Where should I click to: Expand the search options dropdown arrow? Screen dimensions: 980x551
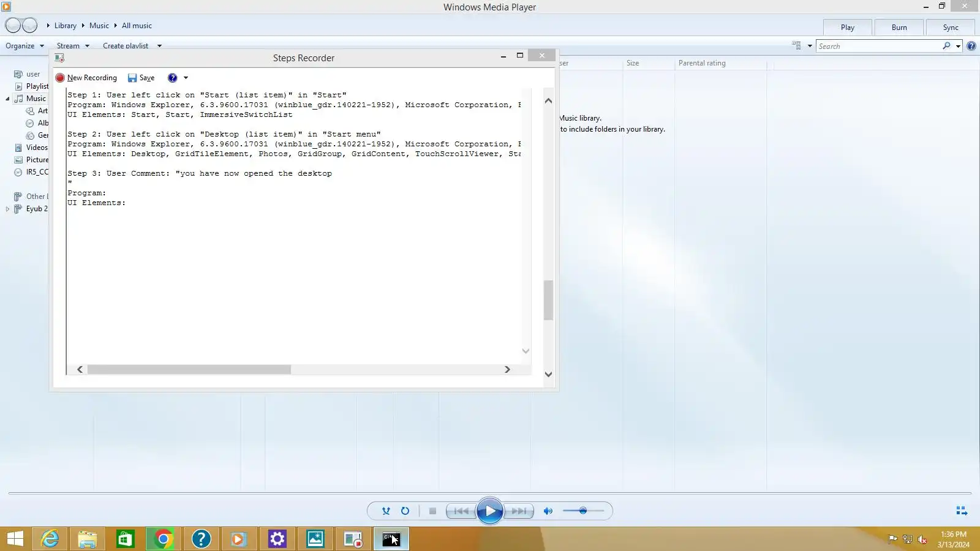959,46
